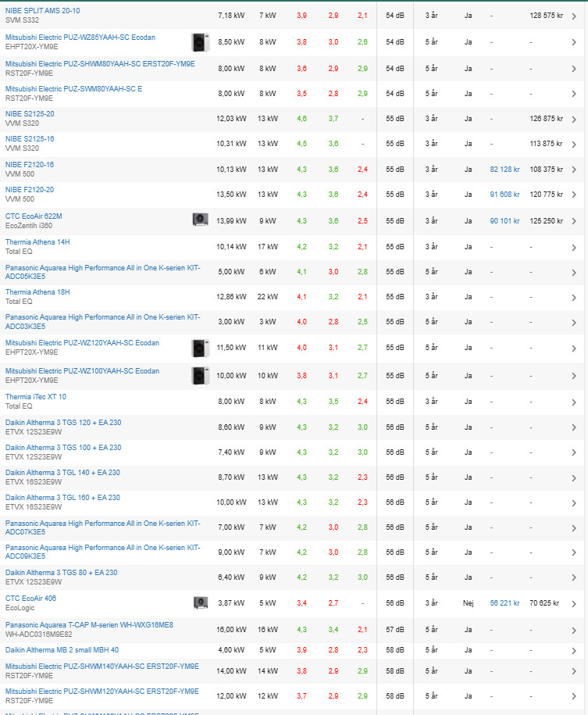The image size is (588, 715).
Task: Click the CTC EcoAir 622M product image
Action: point(200,220)
